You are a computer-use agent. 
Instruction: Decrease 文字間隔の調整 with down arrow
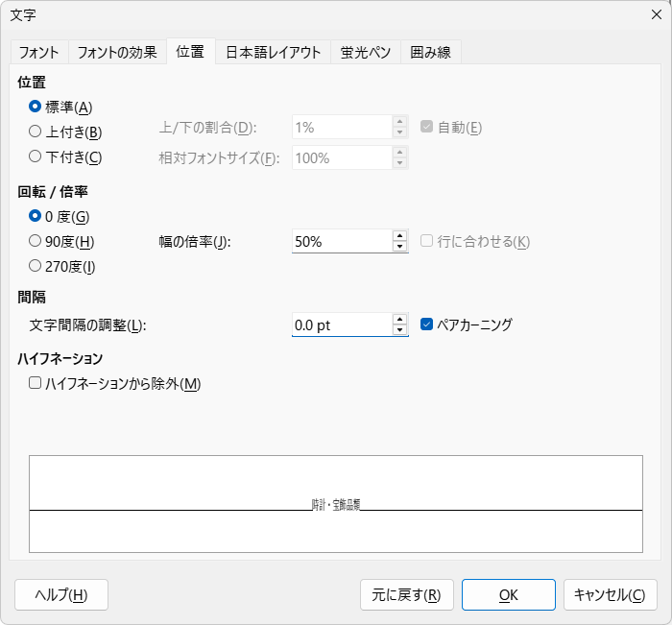click(x=399, y=330)
